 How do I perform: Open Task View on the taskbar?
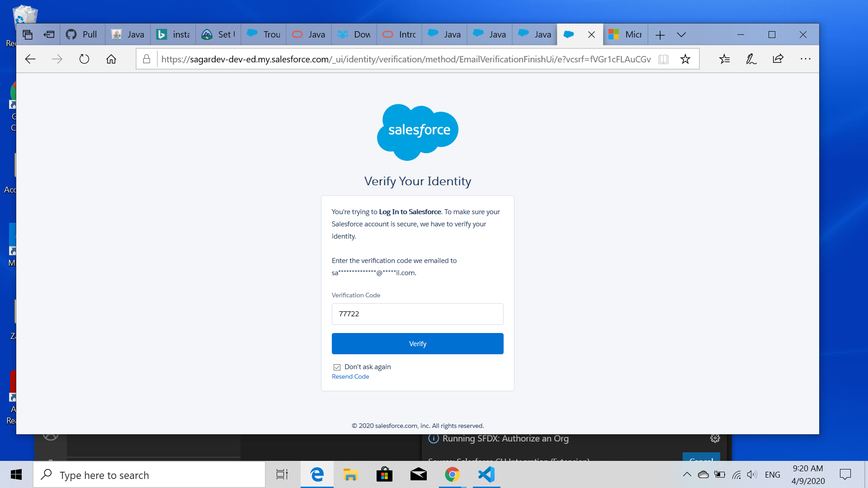click(x=282, y=474)
